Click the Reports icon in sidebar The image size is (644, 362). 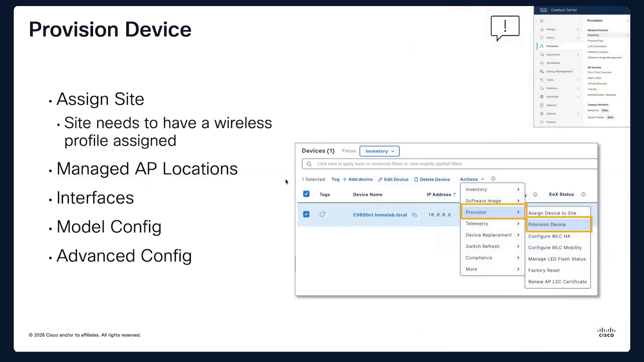[x=541, y=105]
